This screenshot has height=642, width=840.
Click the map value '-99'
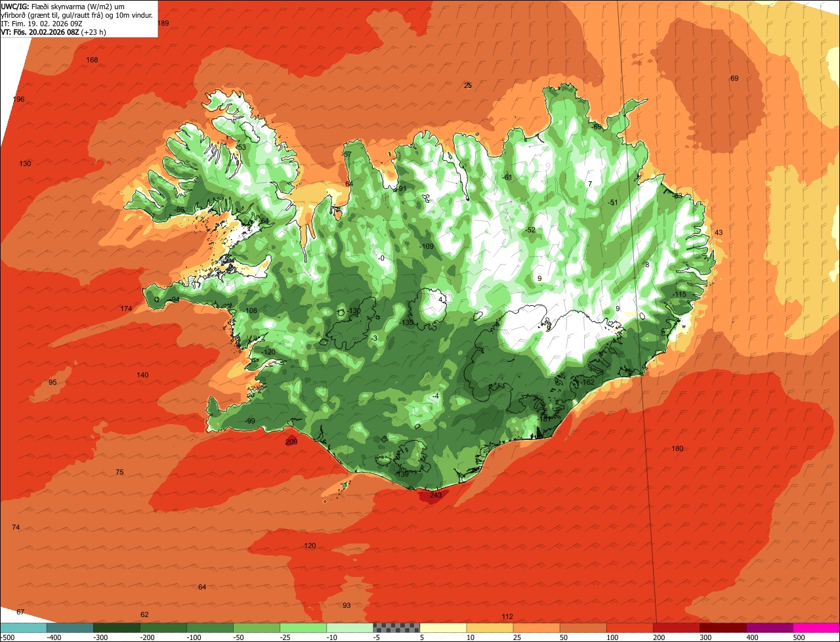pos(249,421)
